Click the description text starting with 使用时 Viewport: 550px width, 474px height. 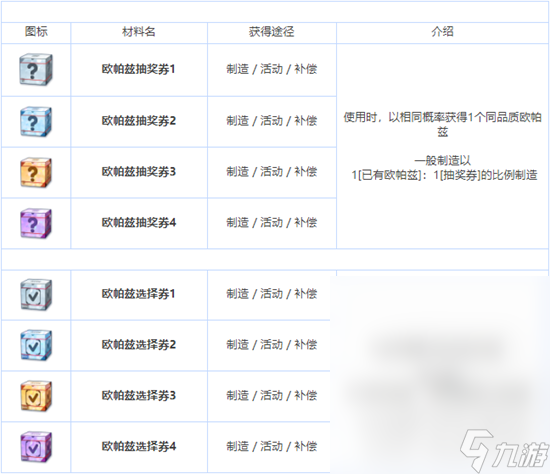pyautogui.click(x=442, y=125)
